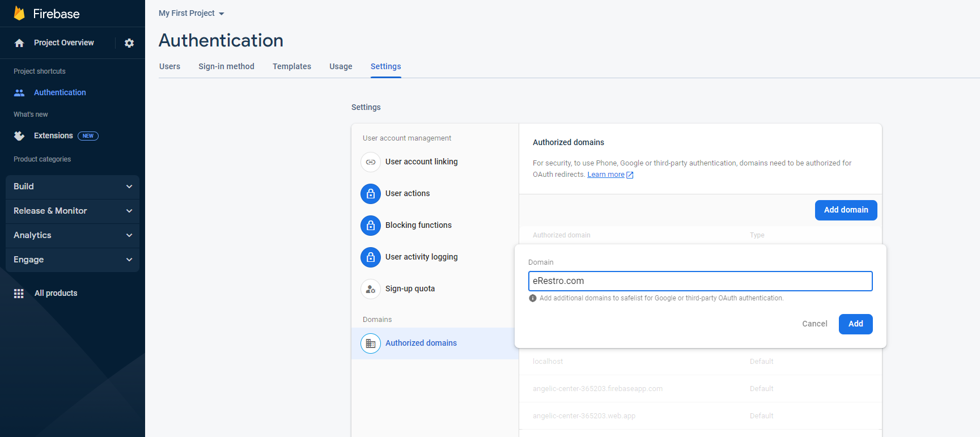
Task: Click the Project Overview home icon
Action: 19,43
